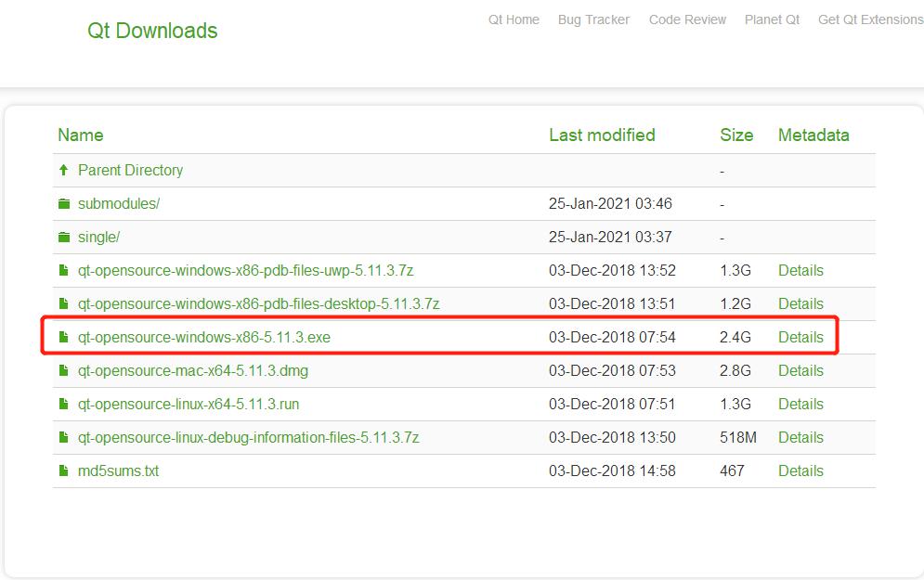Screen dimensions: 924x580
Task: Open Planet Qt from the top navigation
Action: pos(772,19)
